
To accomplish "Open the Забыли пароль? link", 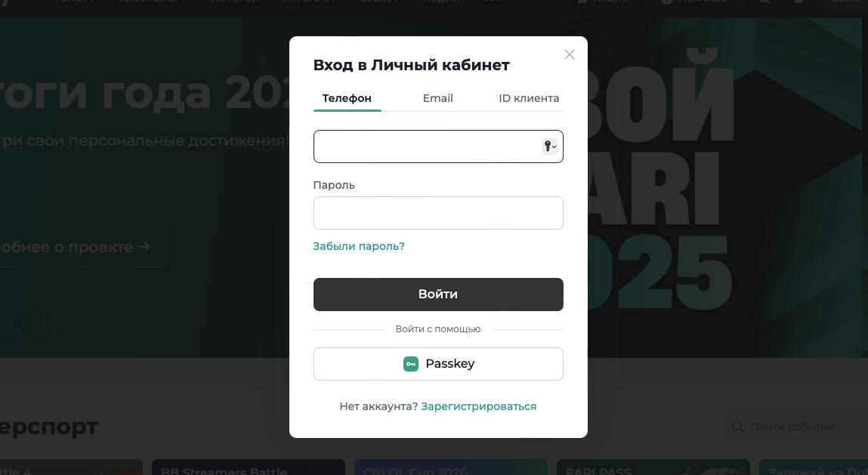I will tap(359, 246).
